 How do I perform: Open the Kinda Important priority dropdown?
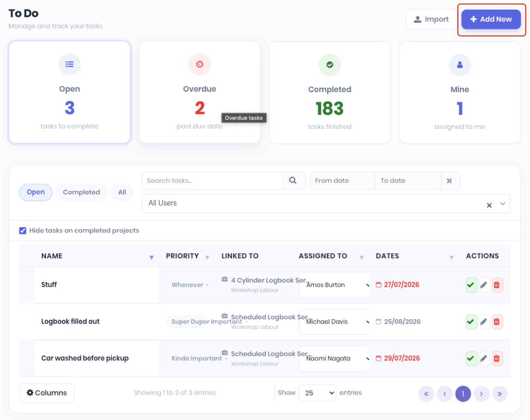pyautogui.click(x=200, y=358)
